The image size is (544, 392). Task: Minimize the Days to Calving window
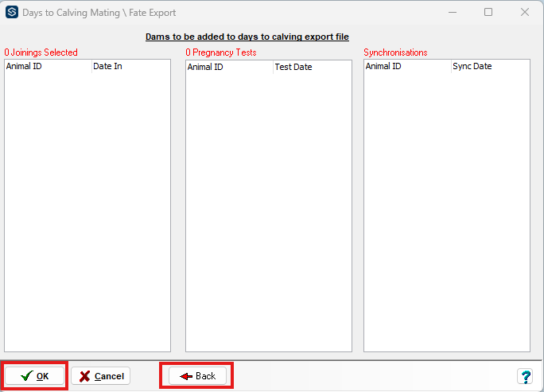pyautogui.click(x=453, y=13)
